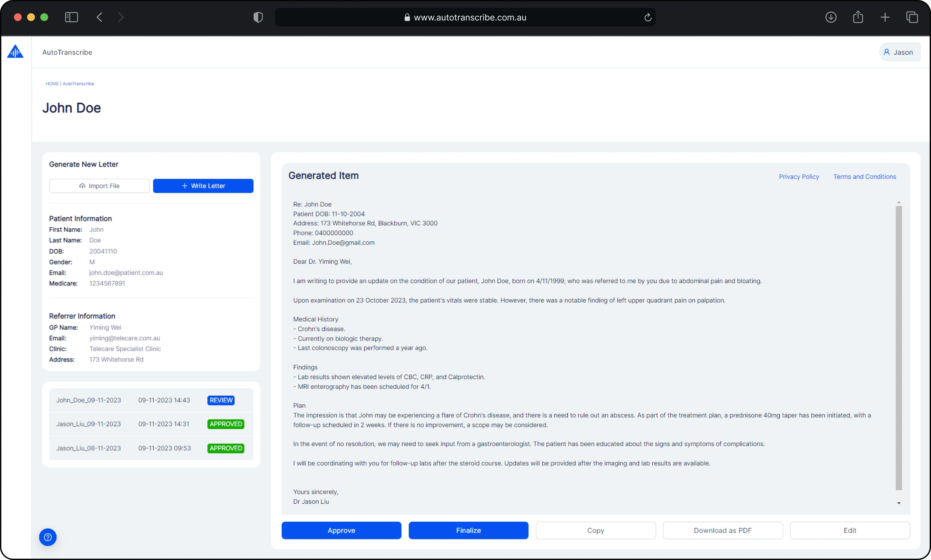Click the Import File upload button
931x560 pixels.
tap(99, 186)
